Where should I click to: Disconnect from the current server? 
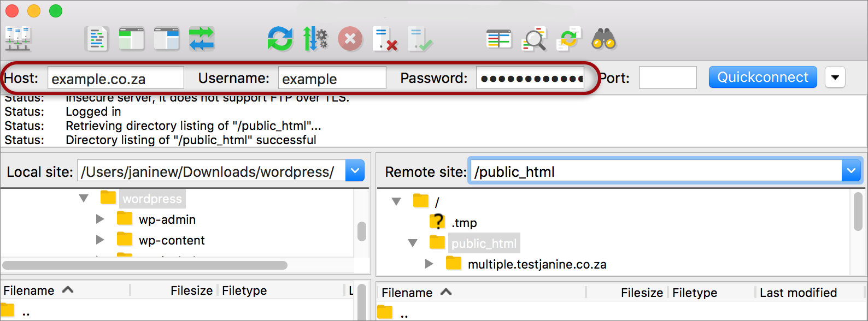click(385, 39)
